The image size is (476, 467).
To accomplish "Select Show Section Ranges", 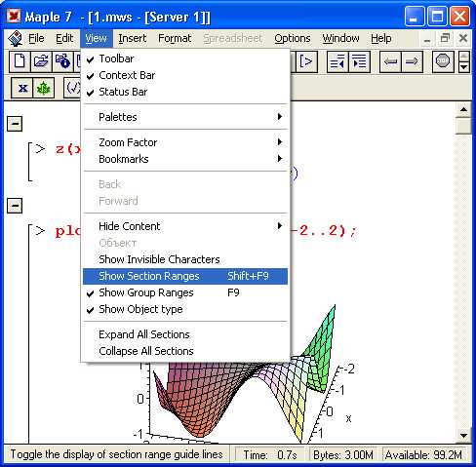I will coord(186,276).
